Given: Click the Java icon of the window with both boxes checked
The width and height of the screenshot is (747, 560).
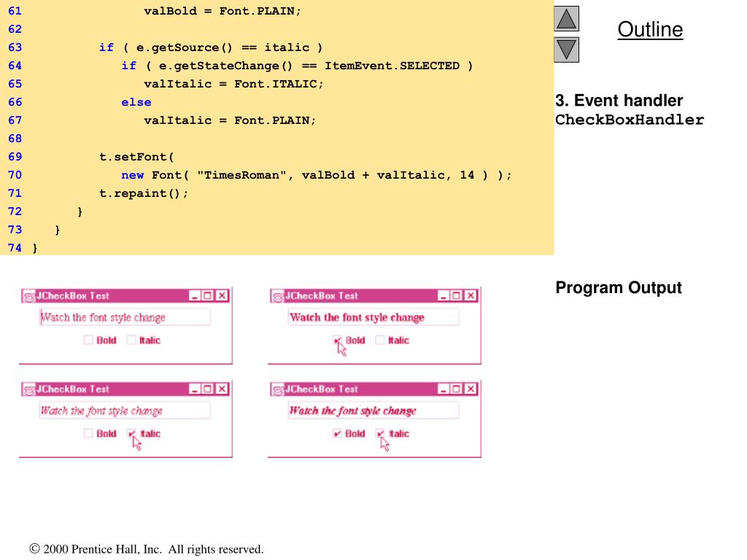Looking at the screenshot, I should tap(278, 389).
